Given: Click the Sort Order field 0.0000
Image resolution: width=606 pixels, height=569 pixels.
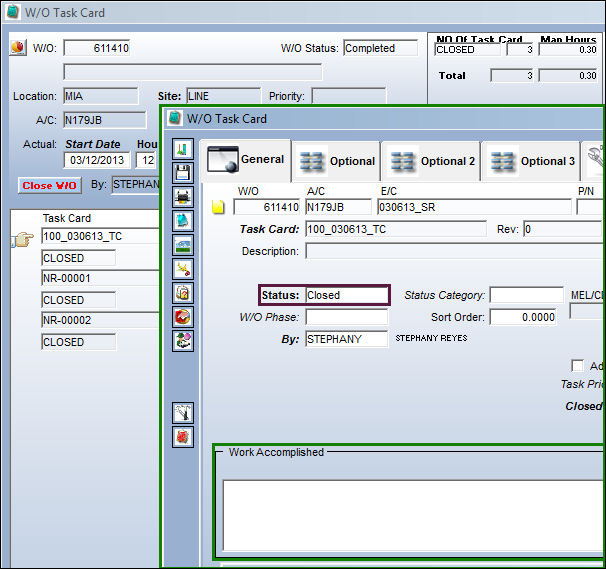Looking at the screenshot, I should tap(523, 317).
